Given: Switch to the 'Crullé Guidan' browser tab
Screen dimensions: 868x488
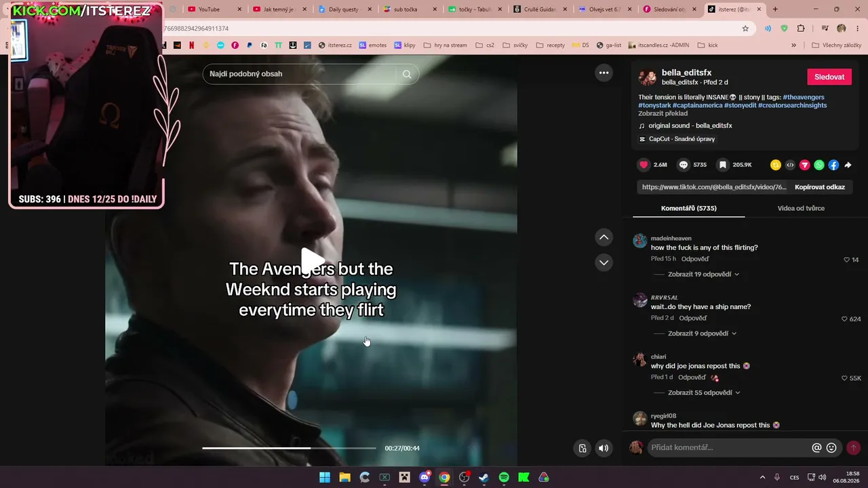Looking at the screenshot, I should [540, 9].
